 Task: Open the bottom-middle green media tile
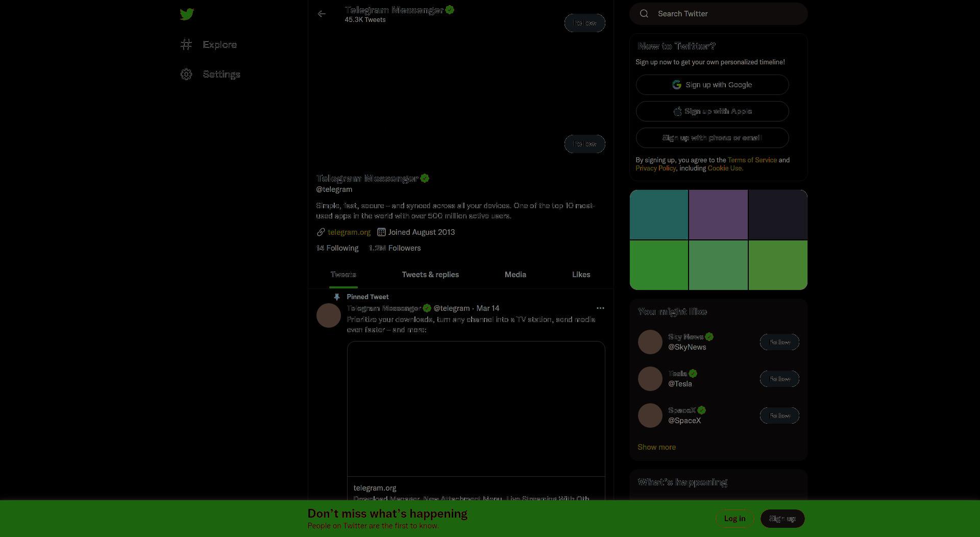tap(718, 265)
